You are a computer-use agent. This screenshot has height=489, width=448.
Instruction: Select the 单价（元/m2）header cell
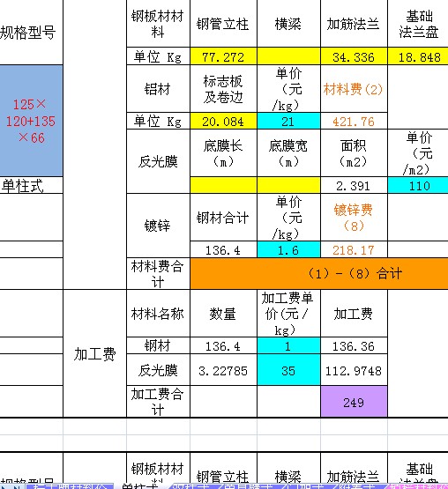pyautogui.click(x=418, y=153)
